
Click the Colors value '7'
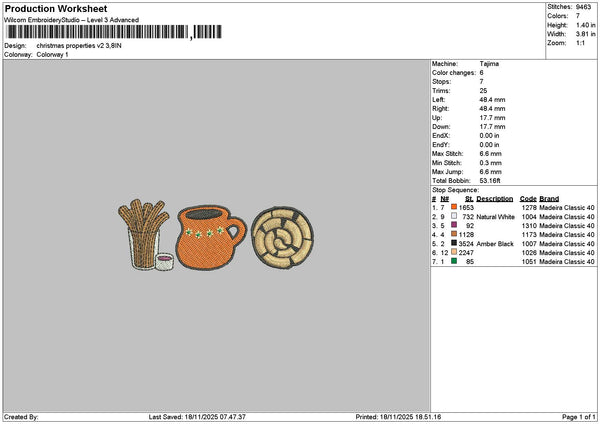(x=578, y=16)
